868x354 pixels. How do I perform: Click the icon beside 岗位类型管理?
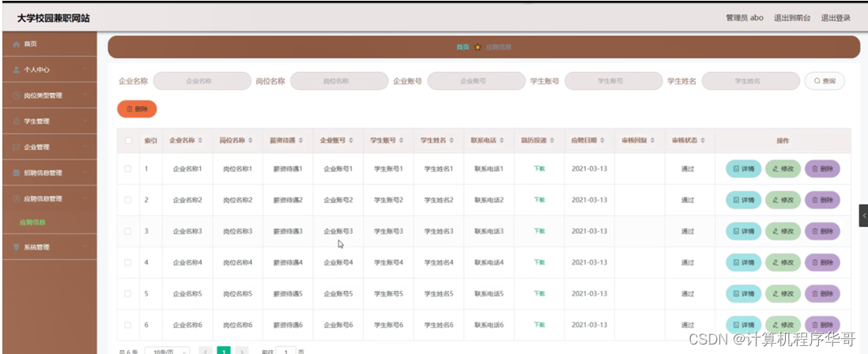pos(17,96)
